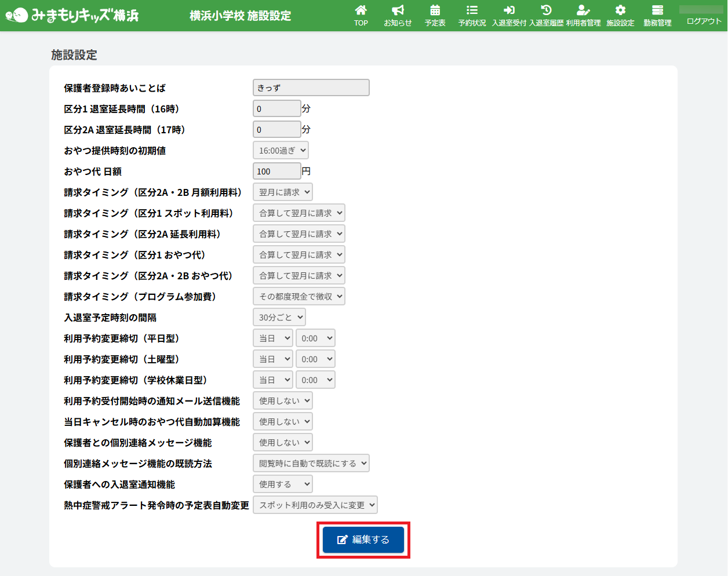
Task: Expand おやつ提供時刻の初期値 dropdown
Action: point(281,151)
